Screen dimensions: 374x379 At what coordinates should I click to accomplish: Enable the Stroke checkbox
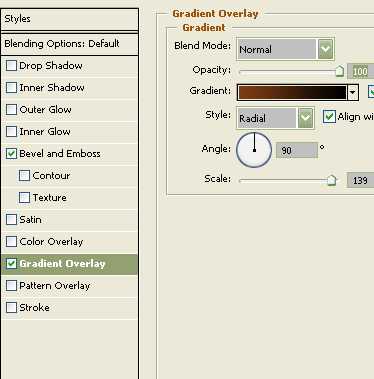point(11,308)
